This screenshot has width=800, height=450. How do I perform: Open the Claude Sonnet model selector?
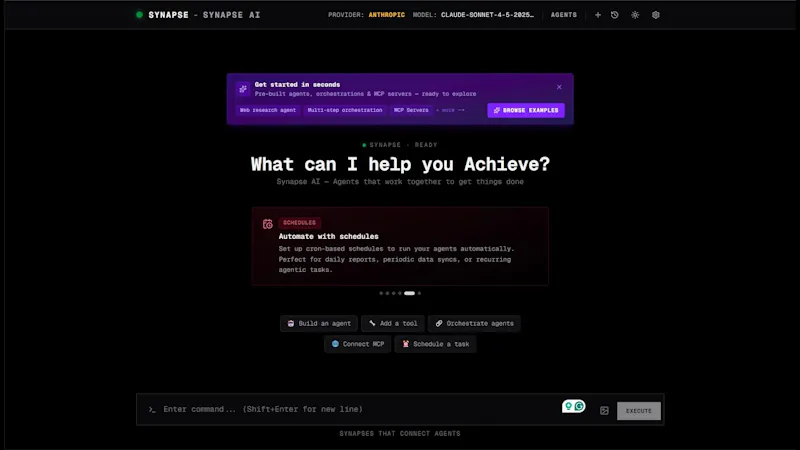click(487, 15)
